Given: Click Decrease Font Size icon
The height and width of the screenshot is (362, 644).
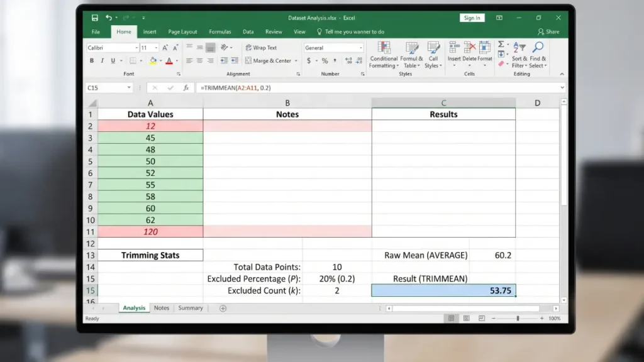Looking at the screenshot, I should coord(176,48).
